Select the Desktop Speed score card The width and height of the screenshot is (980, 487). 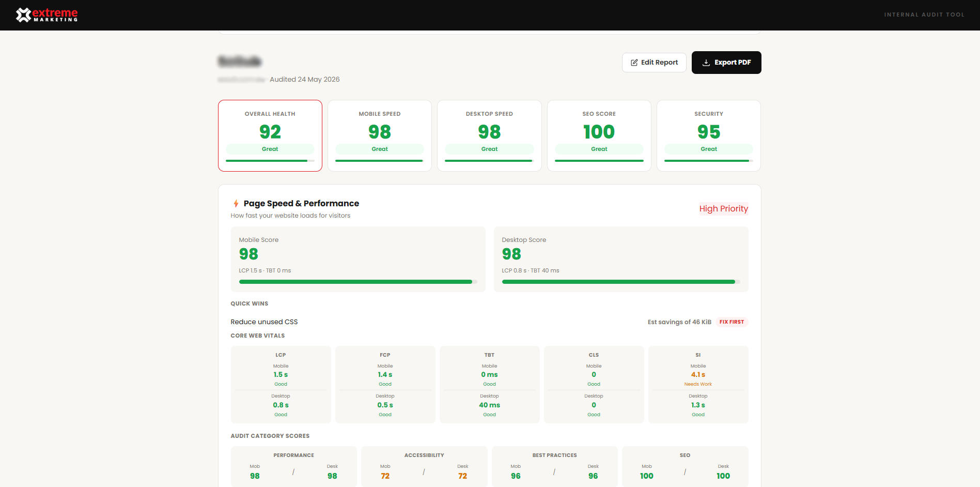tap(489, 135)
